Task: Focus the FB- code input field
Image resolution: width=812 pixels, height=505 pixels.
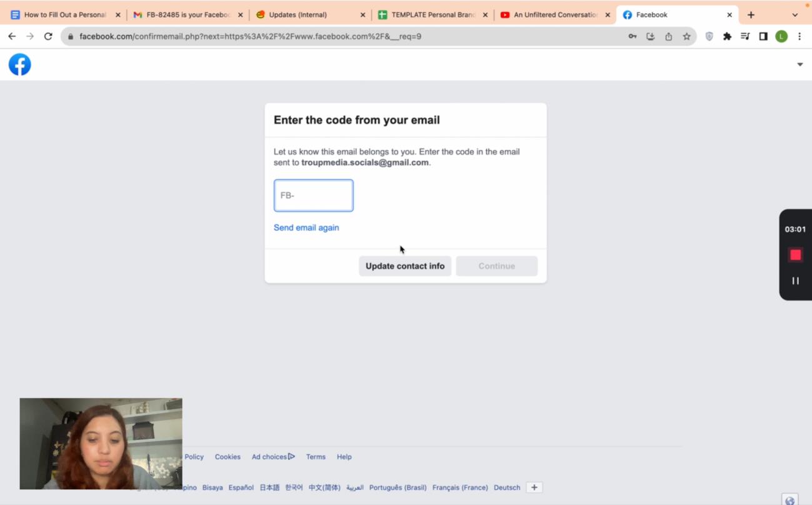Action: 313,196
